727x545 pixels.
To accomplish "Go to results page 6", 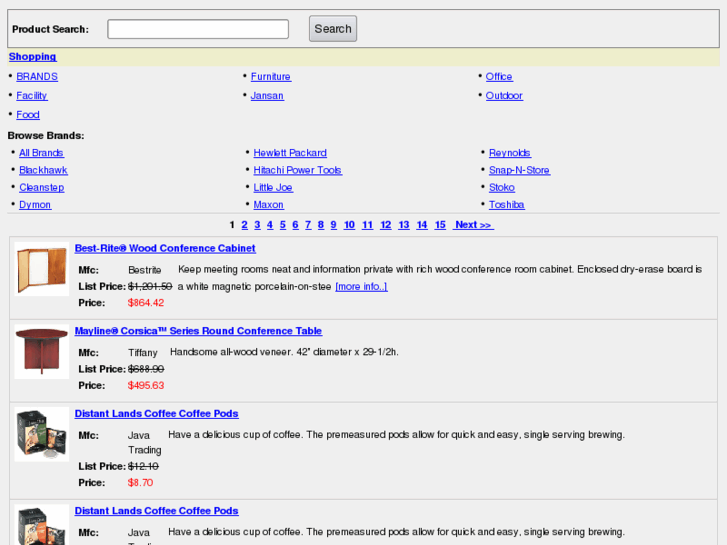I will tap(295, 225).
